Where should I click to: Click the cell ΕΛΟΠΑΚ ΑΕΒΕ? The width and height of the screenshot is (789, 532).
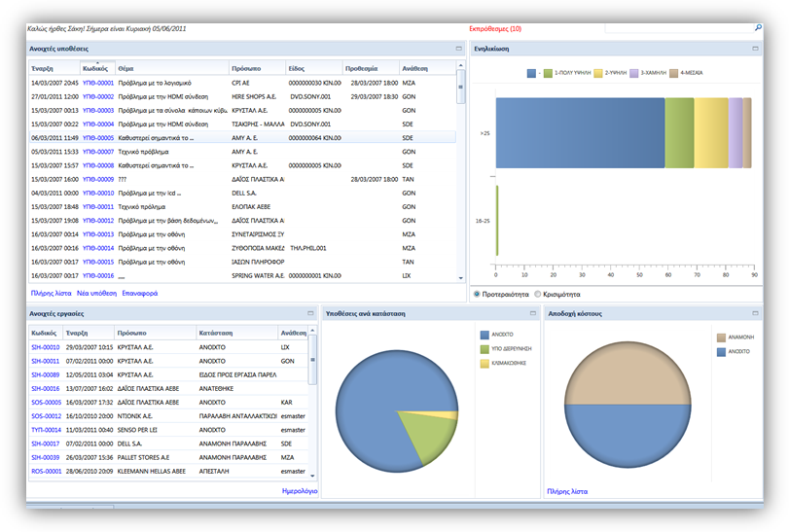251,206
